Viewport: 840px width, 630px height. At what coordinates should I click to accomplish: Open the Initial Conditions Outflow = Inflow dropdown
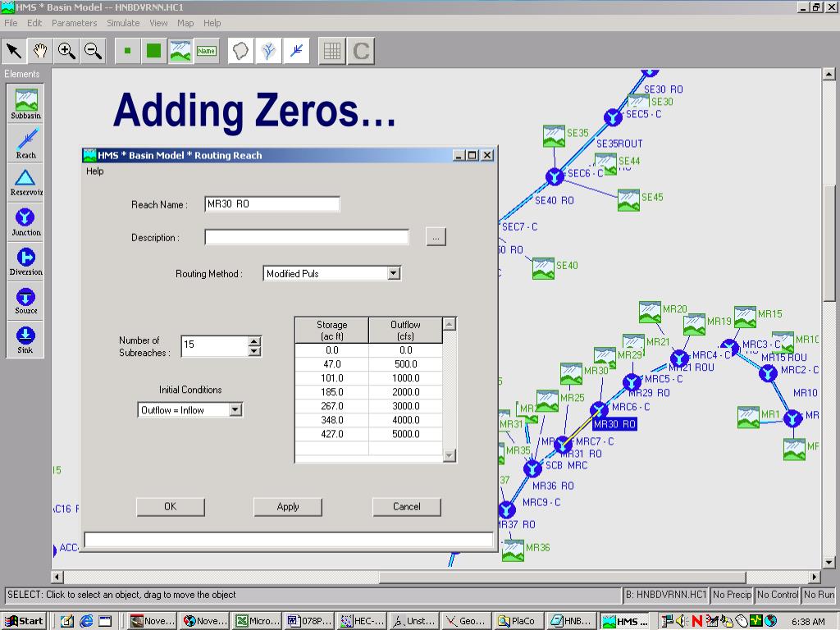[x=235, y=410]
